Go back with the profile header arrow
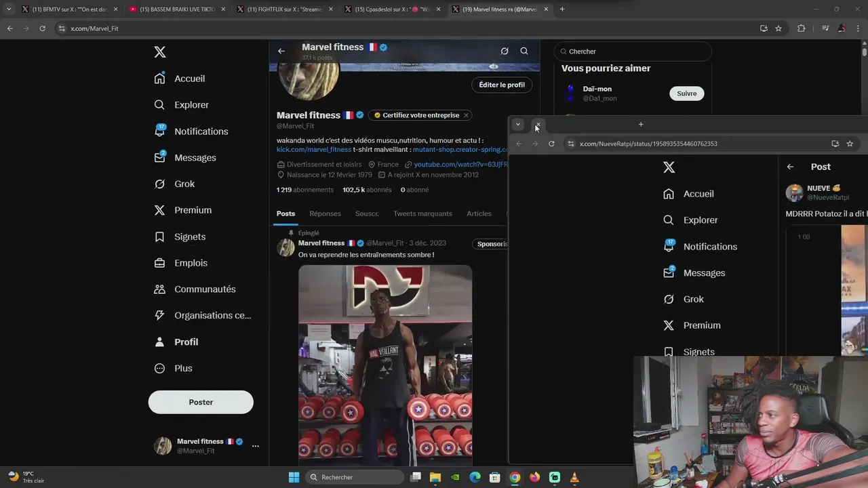 tap(281, 51)
